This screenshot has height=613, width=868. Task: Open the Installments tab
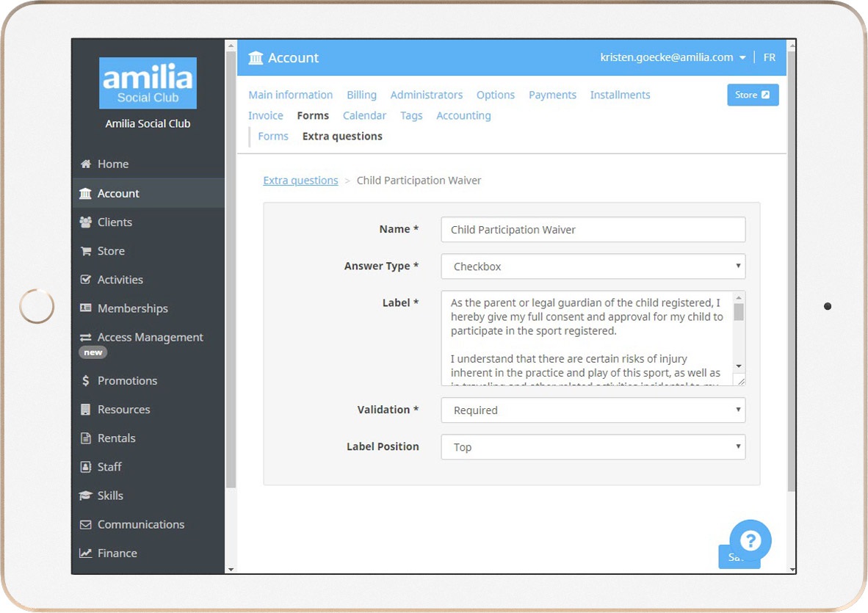tap(620, 95)
